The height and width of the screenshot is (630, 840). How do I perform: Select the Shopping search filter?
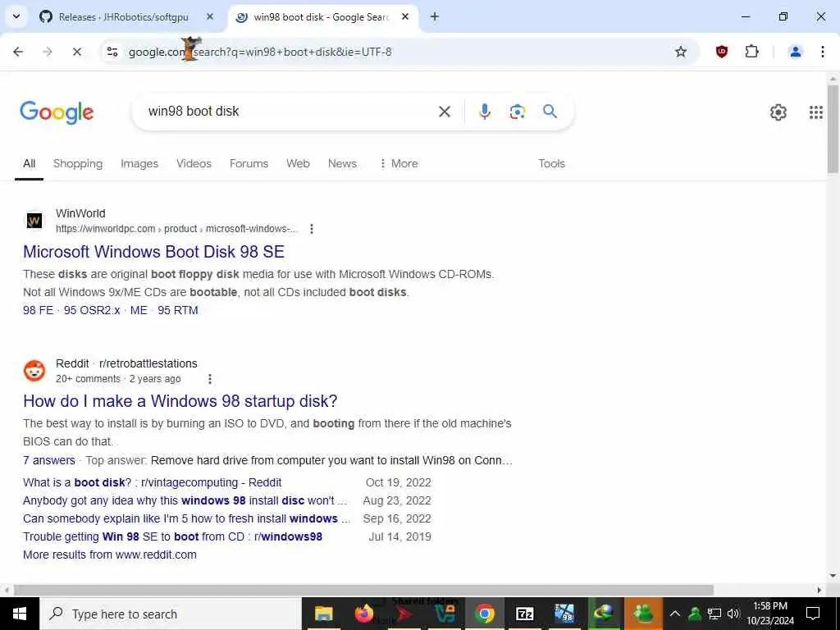78,163
